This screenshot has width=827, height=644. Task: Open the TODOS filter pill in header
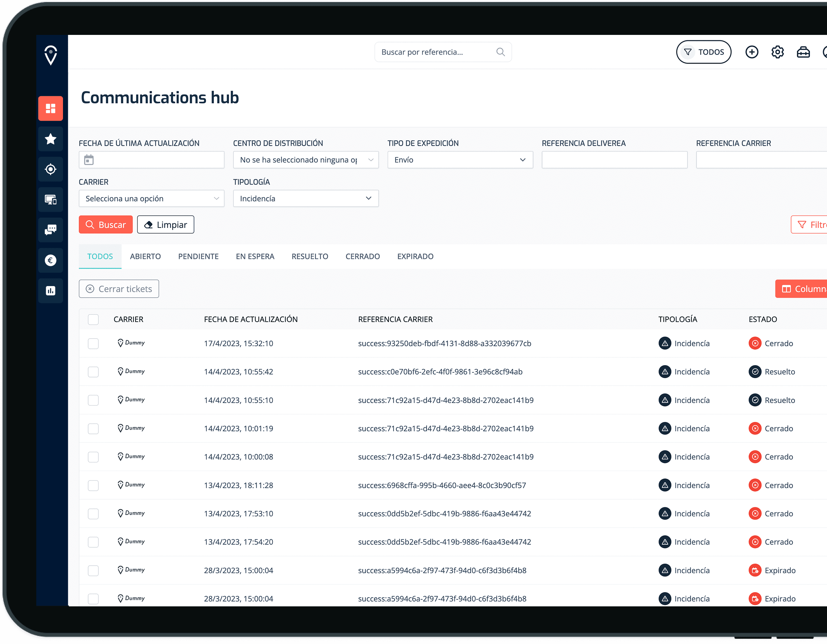click(x=703, y=52)
